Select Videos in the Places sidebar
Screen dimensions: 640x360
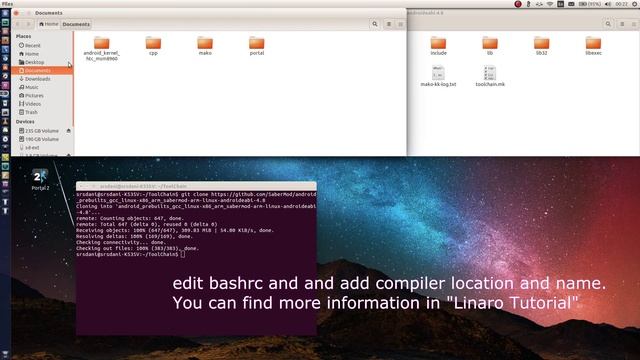[42, 104]
